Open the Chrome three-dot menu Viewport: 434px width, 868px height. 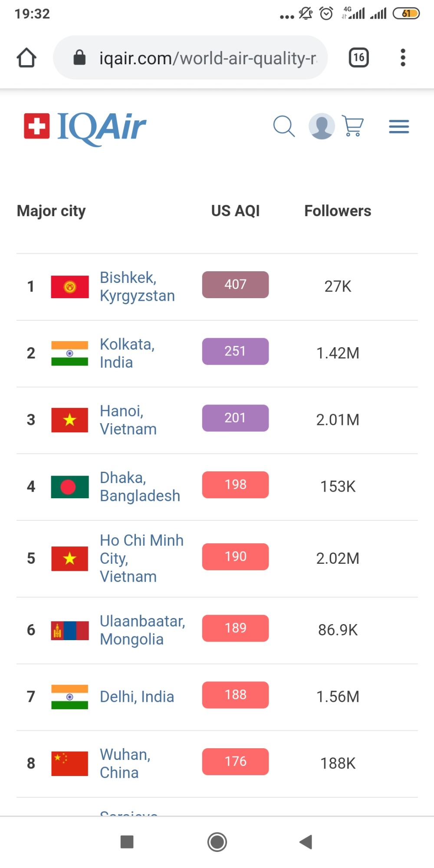403,58
